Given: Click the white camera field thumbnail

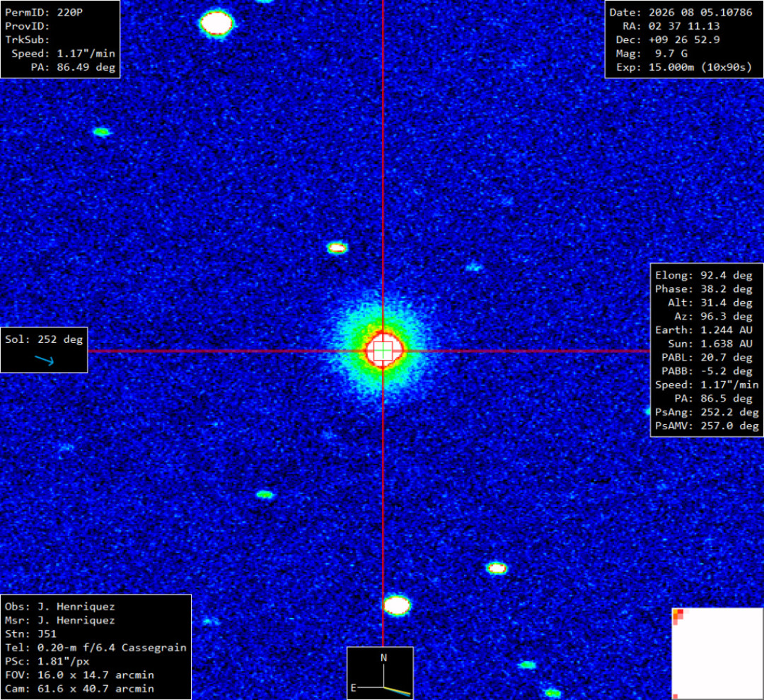Looking at the screenshot, I should [x=718, y=654].
